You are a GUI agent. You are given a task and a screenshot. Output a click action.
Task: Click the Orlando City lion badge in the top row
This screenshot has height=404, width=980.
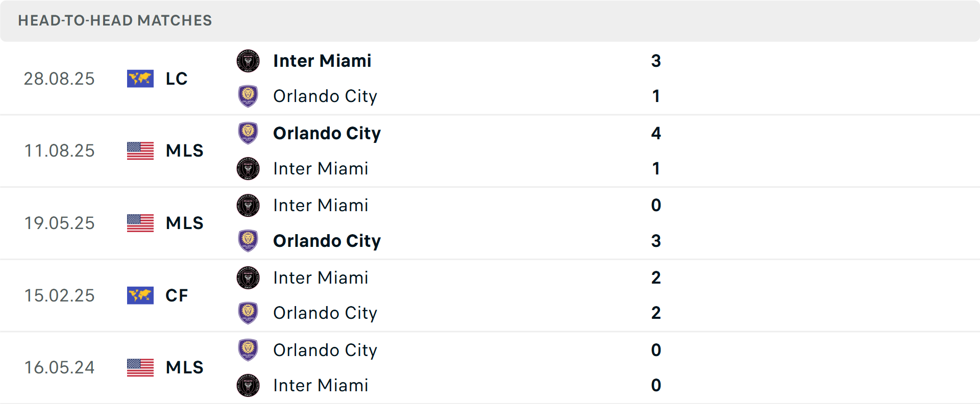(248, 96)
